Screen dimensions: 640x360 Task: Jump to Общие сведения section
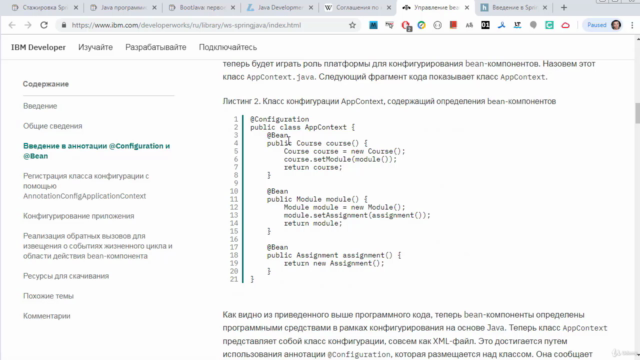pos(53,126)
